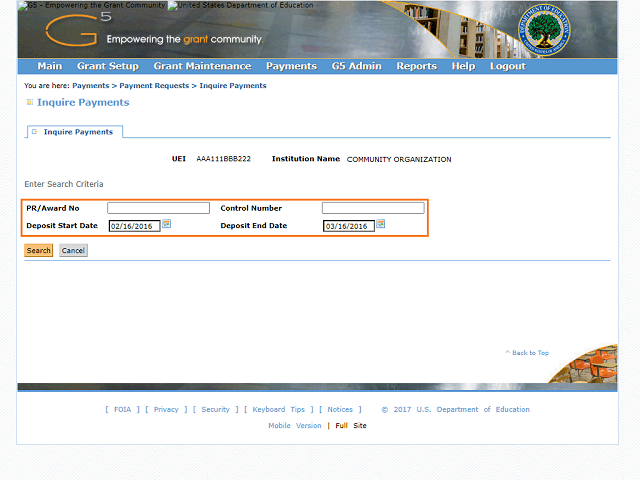Click institution name COMMUNITY ORGANIZATION
Screen dimensions: 640x480
(399, 159)
